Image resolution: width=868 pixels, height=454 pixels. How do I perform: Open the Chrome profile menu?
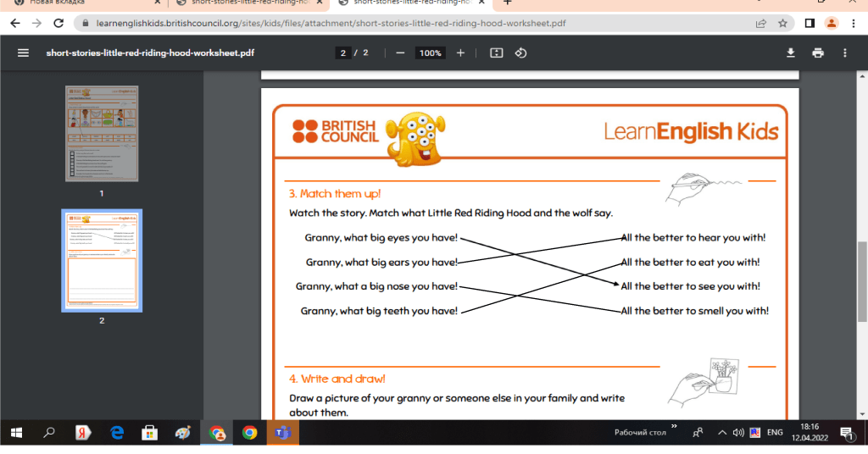click(832, 23)
